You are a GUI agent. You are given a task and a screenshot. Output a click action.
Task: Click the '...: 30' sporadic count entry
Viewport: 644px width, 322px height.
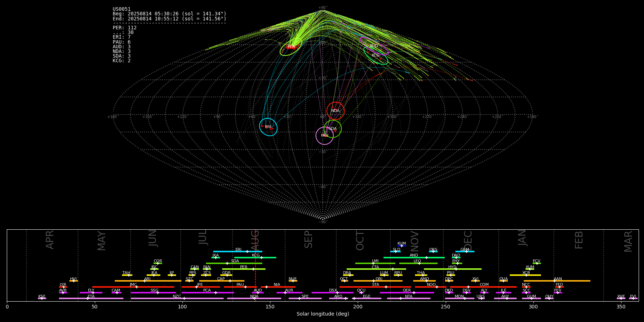(123, 33)
